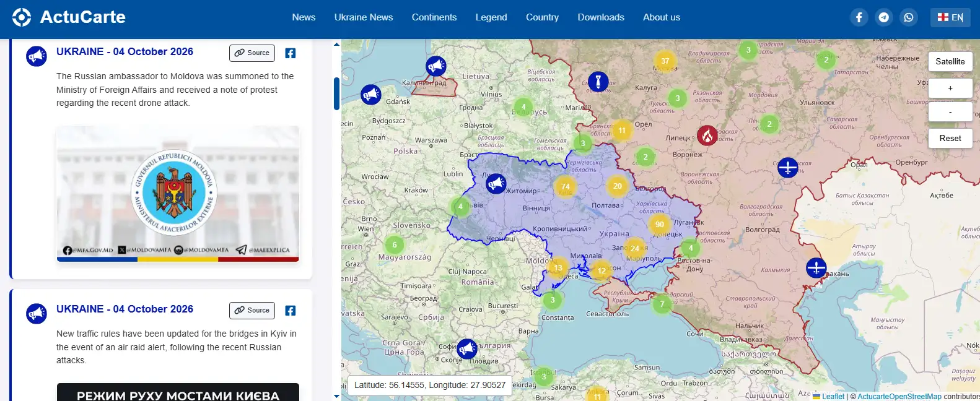Open cluster marker 7 in Crimea
The image size is (980, 401).
pos(662,304)
